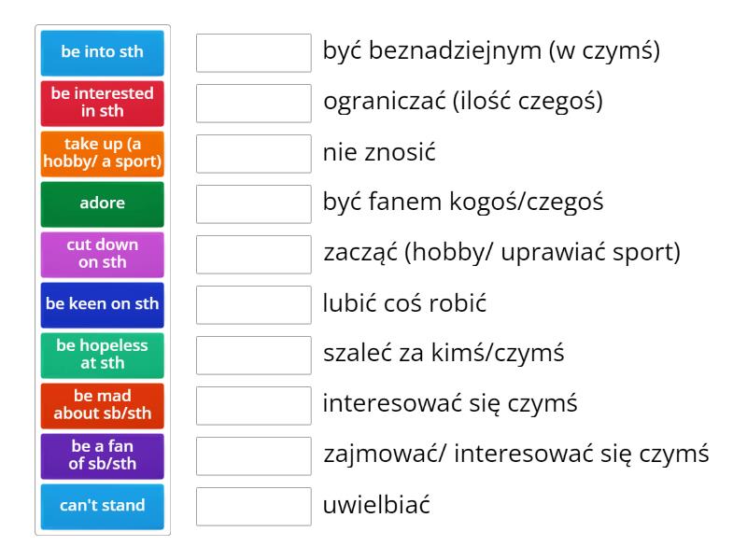Click the empty slot next to 'uwielbiać'
The height and width of the screenshot is (560, 747).
(x=254, y=507)
